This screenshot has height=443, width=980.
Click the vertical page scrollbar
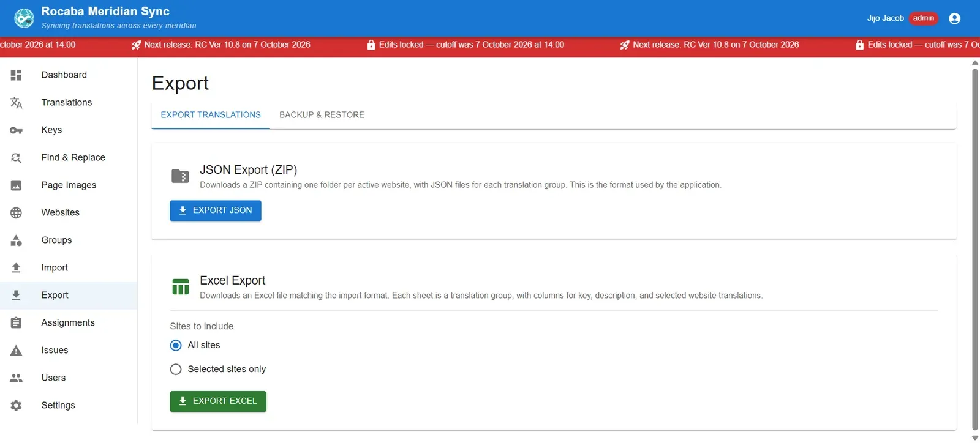point(975,250)
